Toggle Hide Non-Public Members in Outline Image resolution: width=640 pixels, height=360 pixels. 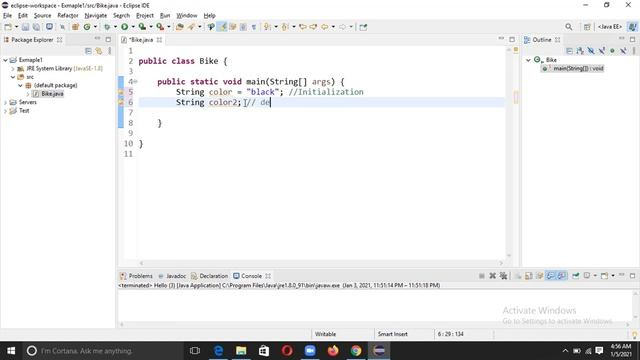click(612, 51)
